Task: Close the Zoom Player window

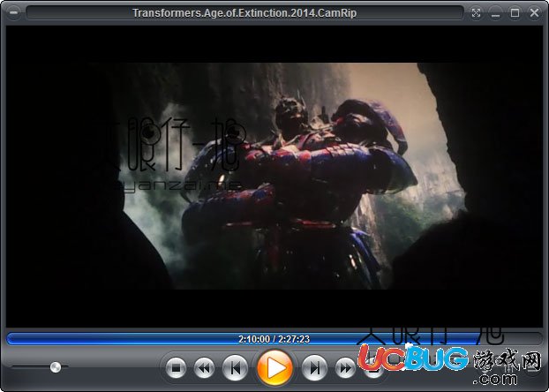Action: click(x=534, y=13)
